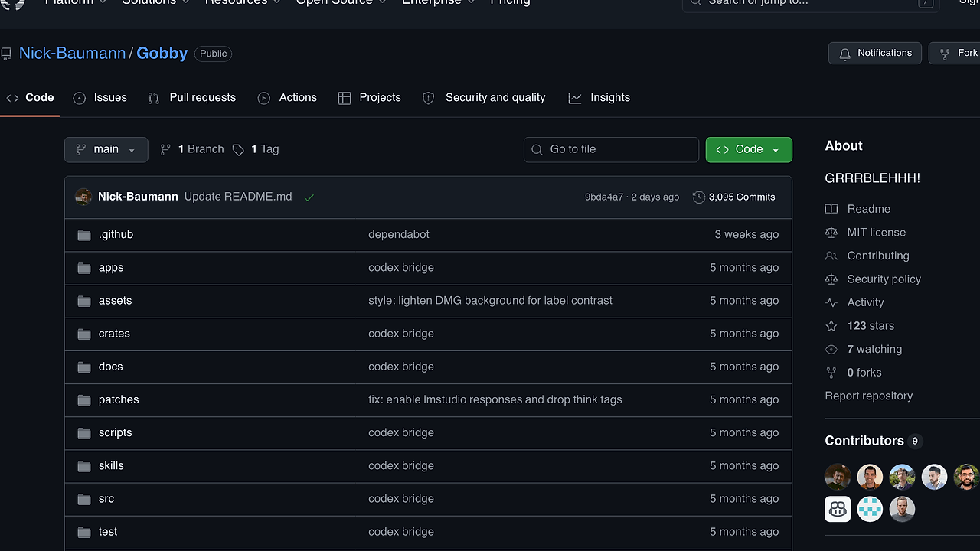Open the docs folder name
The height and width of the screenshot is (551, 980).
point(110,367)
